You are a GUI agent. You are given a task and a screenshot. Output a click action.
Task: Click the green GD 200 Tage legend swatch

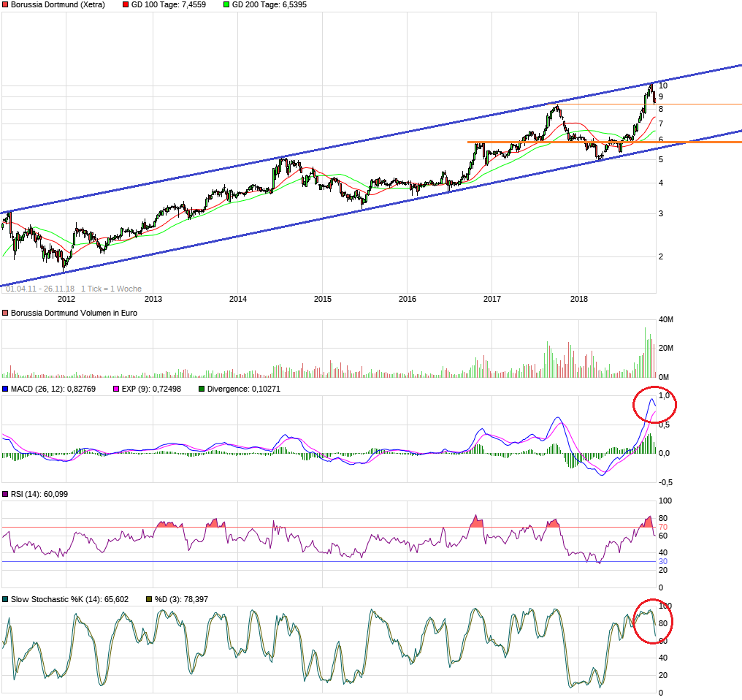pos(226,4)
